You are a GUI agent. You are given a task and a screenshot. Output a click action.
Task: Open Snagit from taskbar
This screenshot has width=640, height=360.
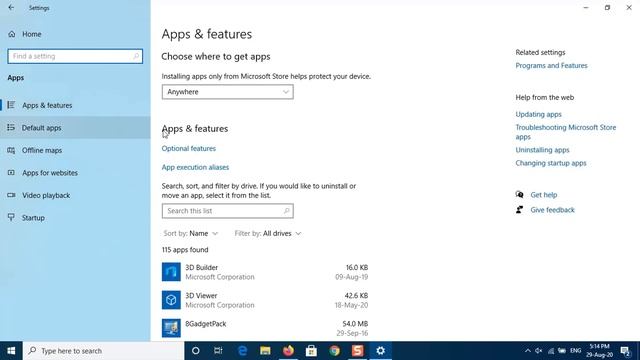tap(358, 351)
